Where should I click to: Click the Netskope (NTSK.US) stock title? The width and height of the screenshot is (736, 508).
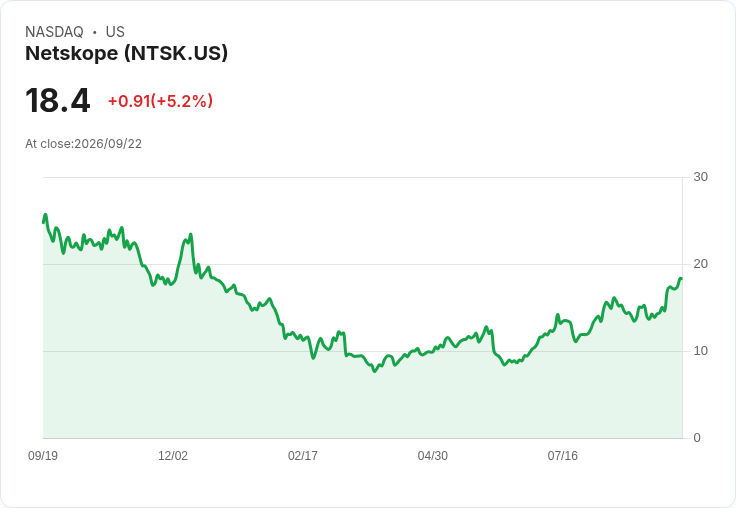126,53
